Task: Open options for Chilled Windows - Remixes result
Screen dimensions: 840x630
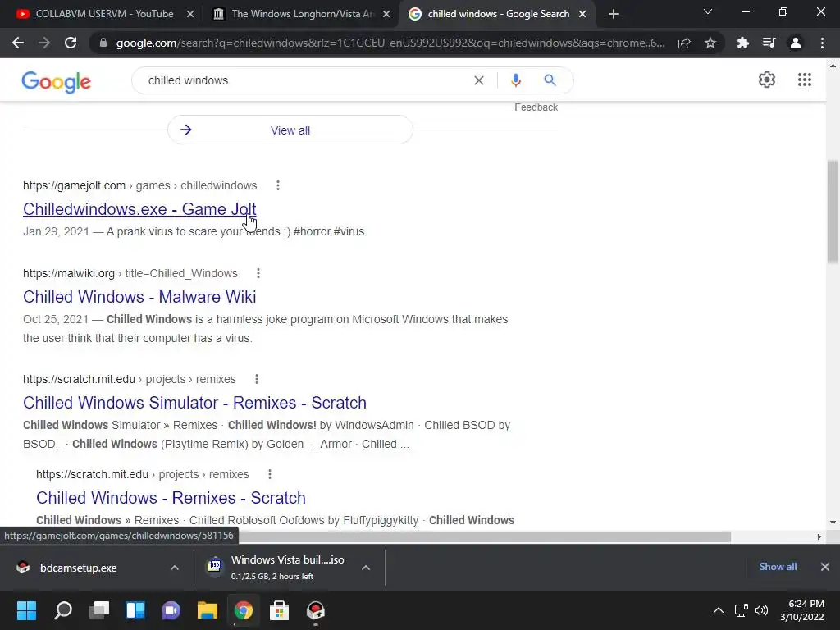Action: [269, 474]
